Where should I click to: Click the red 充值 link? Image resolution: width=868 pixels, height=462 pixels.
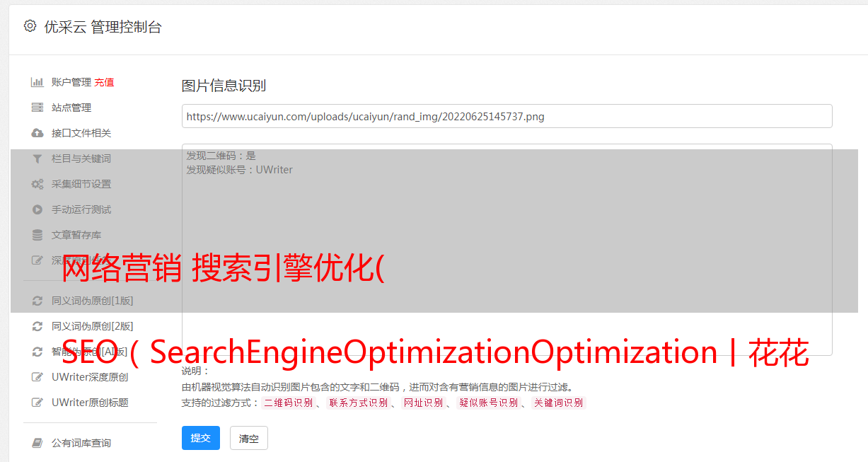104,82
